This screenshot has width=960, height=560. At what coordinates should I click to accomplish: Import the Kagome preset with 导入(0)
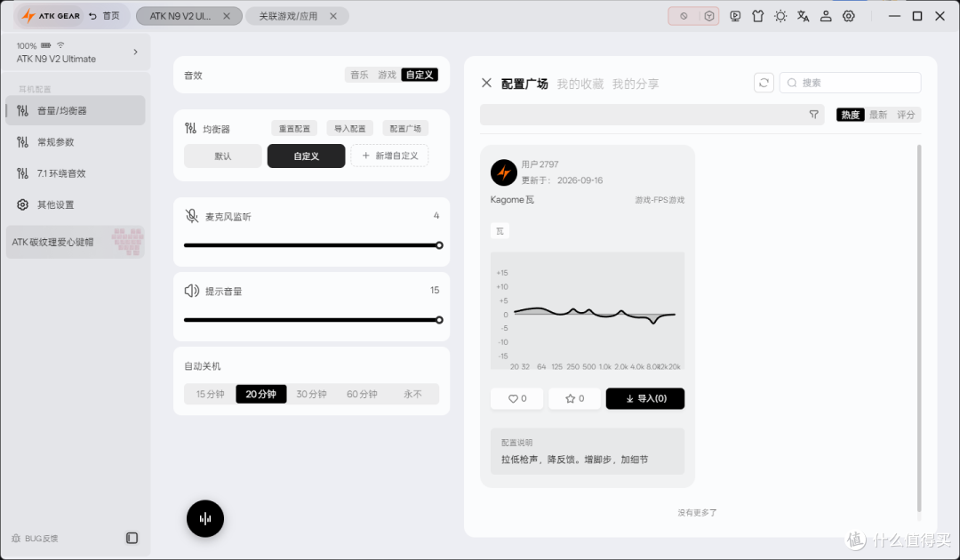645,398
